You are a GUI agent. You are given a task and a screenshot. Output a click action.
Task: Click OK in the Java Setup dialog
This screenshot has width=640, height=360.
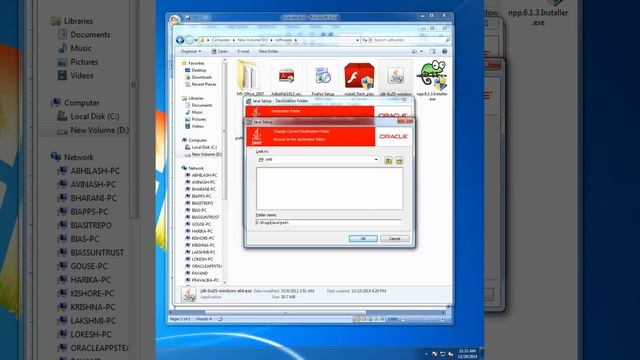[363, 238]
